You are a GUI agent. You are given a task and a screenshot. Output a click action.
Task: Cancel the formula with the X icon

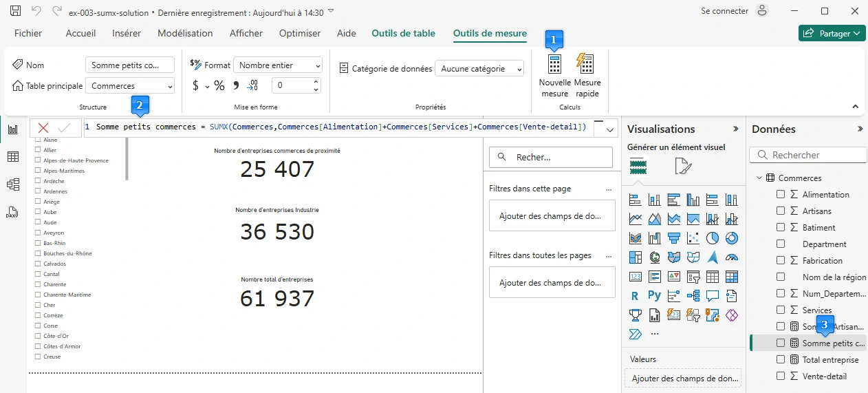tap(43, 128)
